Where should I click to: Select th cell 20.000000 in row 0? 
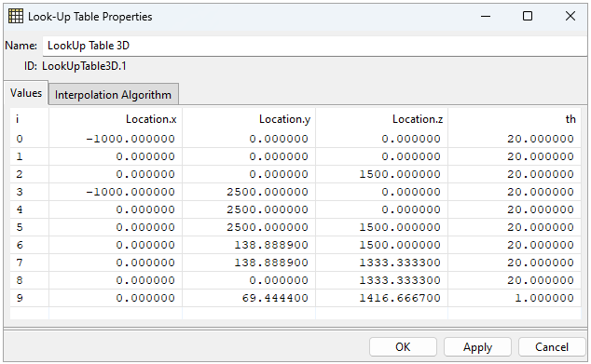[x=515, y=139]
